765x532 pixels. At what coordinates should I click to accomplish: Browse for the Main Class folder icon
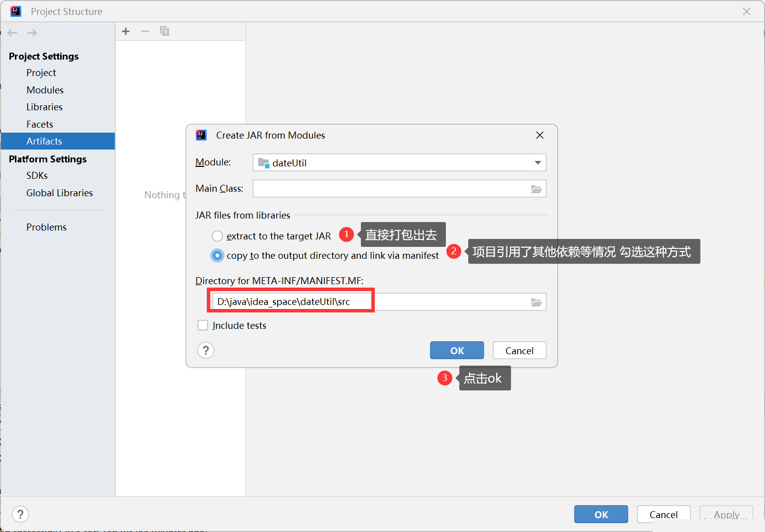(536, 189)
